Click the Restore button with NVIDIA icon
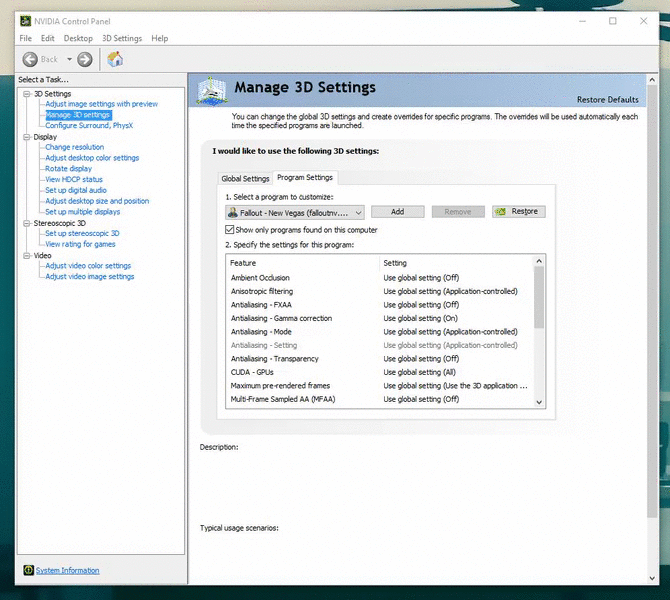This screenshot has width=670, height=600. (x=518, y=212)
